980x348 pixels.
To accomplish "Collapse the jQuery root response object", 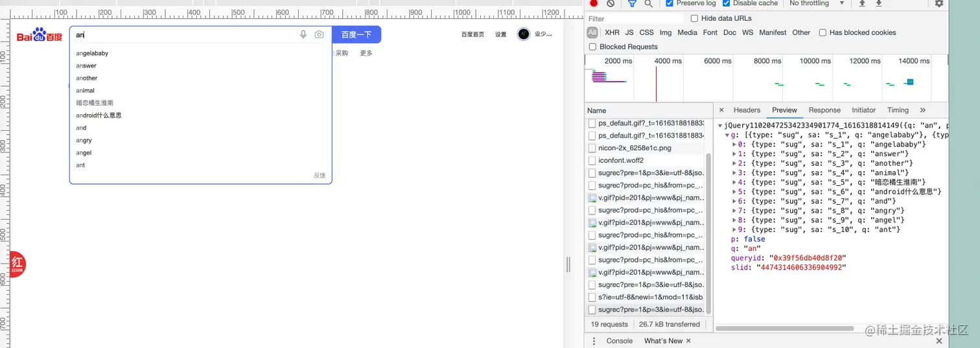I will click(721, 125).
